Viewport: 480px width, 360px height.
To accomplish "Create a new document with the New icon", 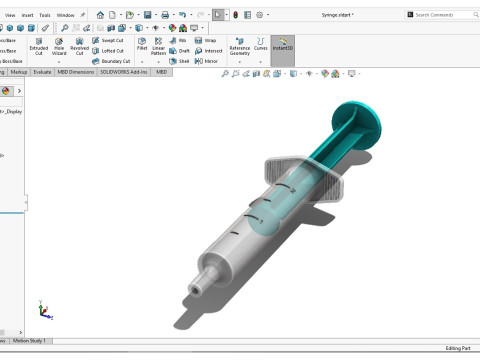I will tap(113, 15).
